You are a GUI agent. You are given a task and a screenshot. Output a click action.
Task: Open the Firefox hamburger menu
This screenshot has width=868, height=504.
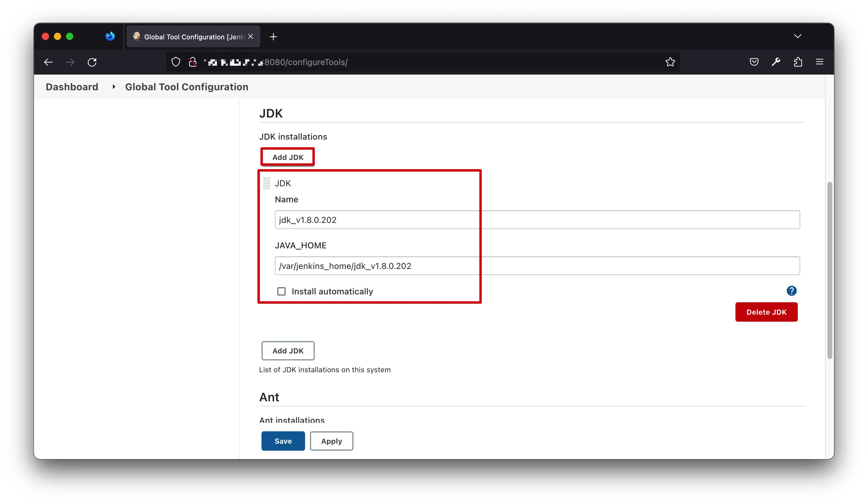(820, 62)
